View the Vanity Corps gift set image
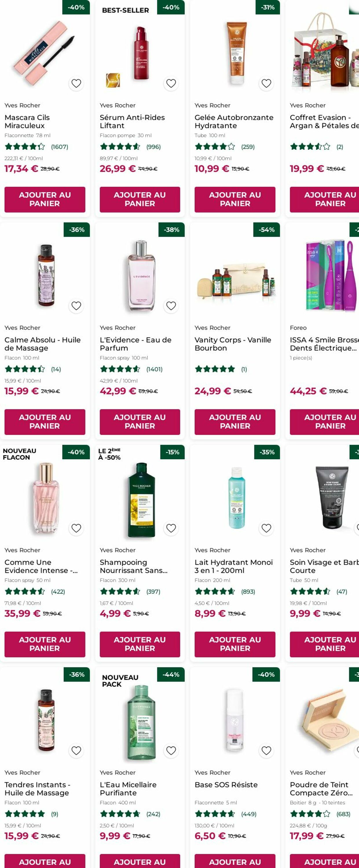Screen dimensions: 359x868 click(x=235, y=276)
